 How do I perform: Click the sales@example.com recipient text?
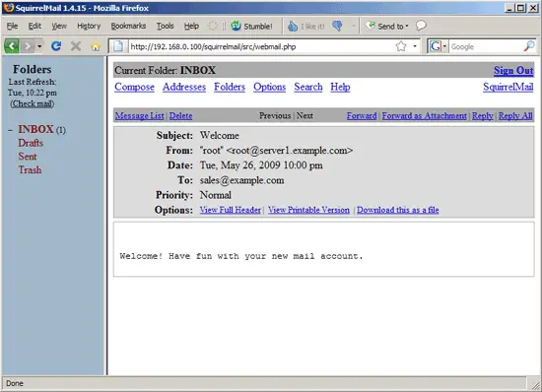(242, 180)
